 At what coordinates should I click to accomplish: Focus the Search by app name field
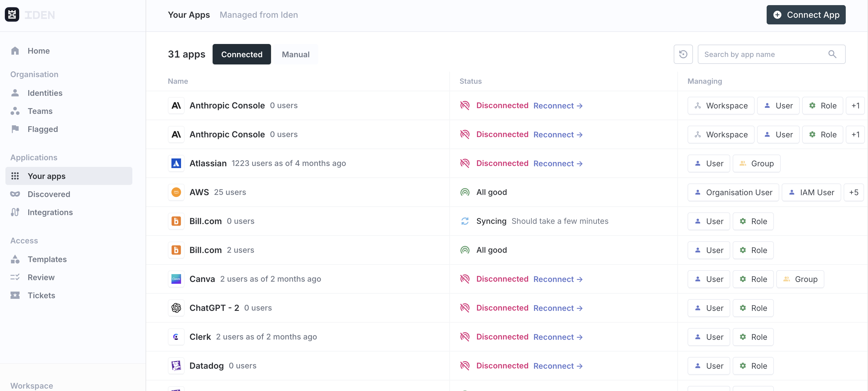tap(762, 54)
